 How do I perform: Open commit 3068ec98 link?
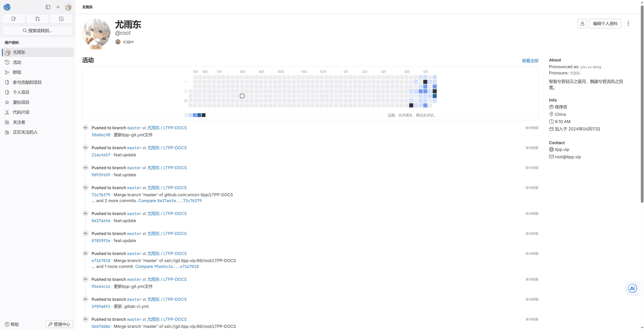click(101, 135)
